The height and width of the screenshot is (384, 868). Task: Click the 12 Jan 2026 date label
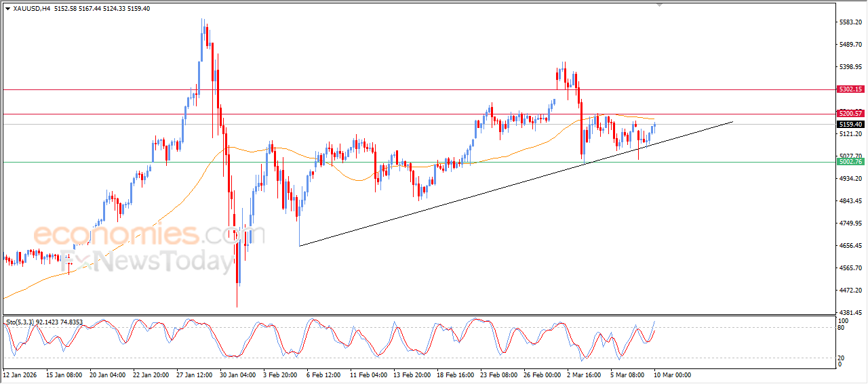tap(19, 375)
